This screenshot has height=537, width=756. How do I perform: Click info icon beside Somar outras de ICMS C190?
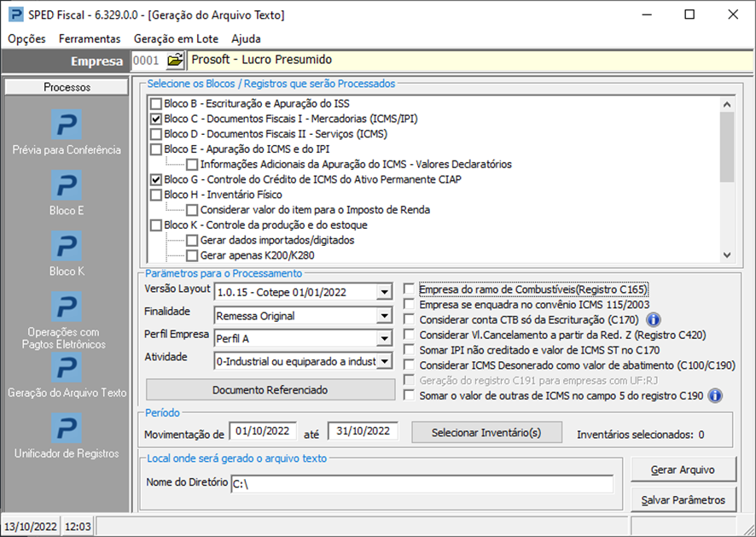pyautogui.click(x=714, y=395)
